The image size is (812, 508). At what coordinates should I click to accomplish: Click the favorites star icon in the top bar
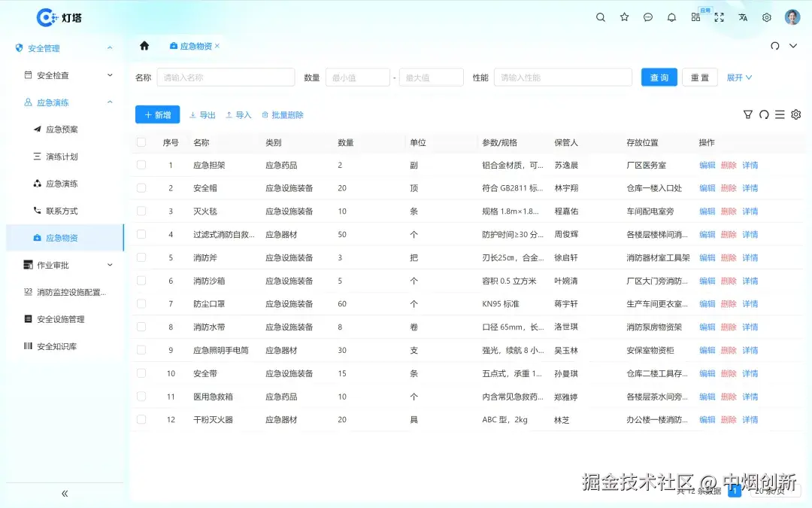click(624, 17)
